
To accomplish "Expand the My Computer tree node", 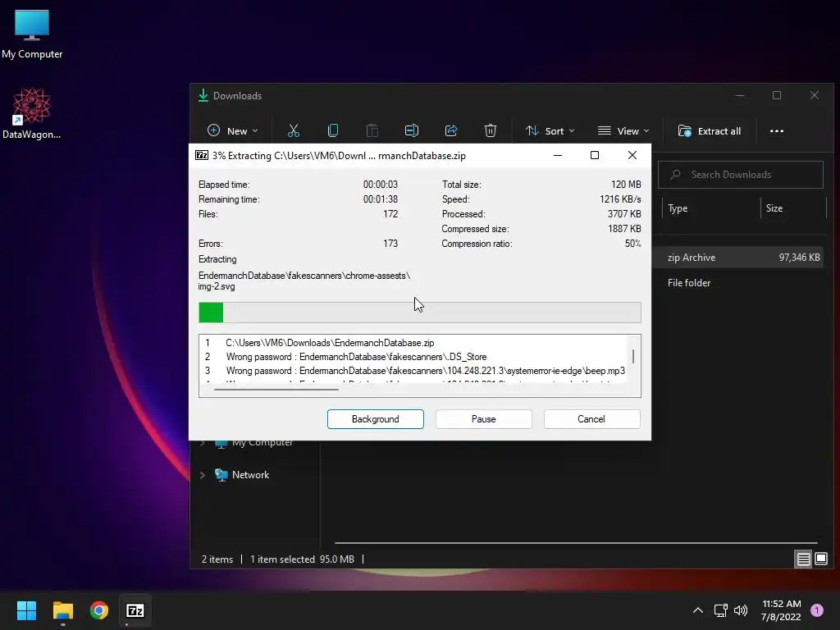I will coord(203,442).
